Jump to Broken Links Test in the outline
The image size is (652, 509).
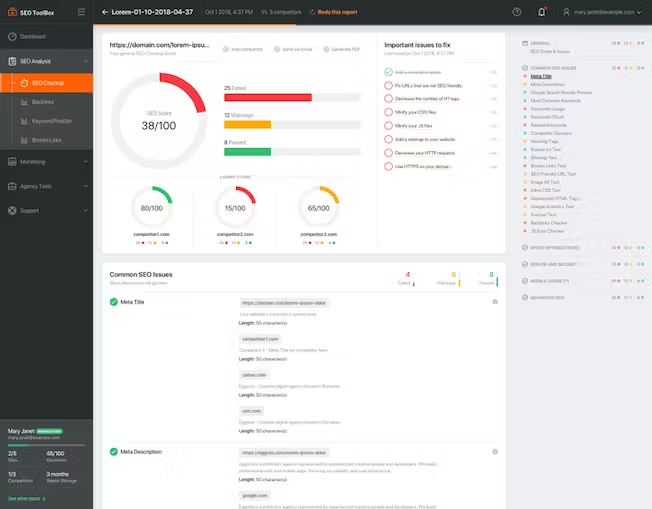coord(548,166)
